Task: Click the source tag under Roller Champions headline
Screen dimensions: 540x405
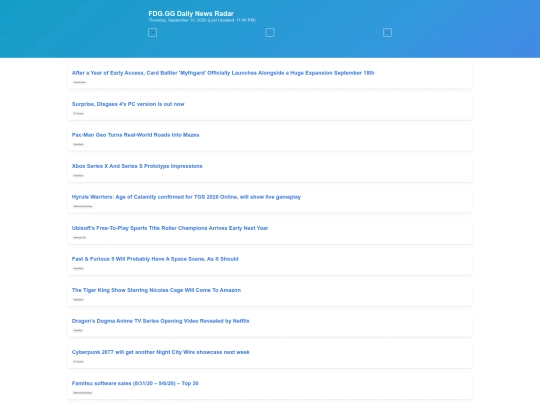Action: (80, 237)
